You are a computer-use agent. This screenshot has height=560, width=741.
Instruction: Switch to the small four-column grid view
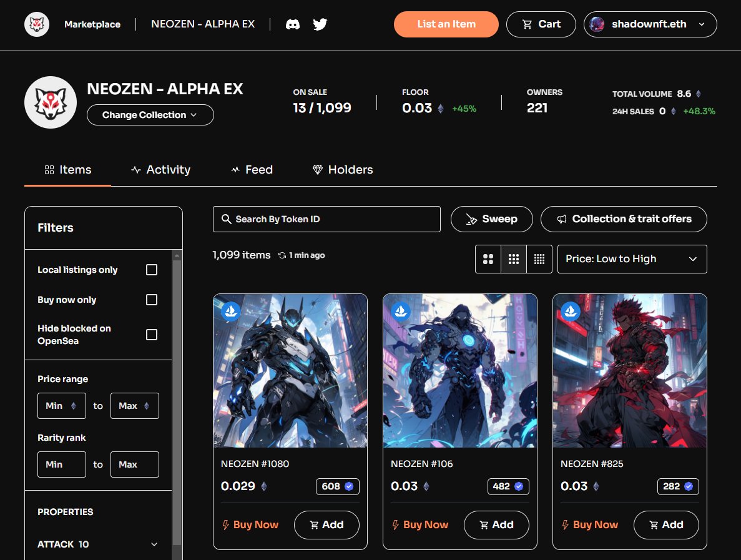click(x=539, y=259)
